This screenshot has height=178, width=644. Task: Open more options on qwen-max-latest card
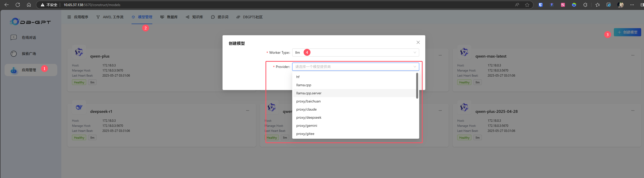633,55
